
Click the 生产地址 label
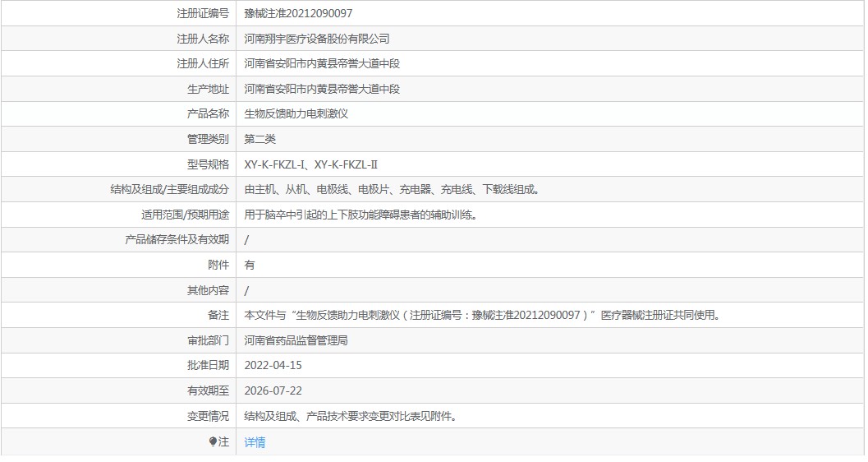[x=208, y=89]
